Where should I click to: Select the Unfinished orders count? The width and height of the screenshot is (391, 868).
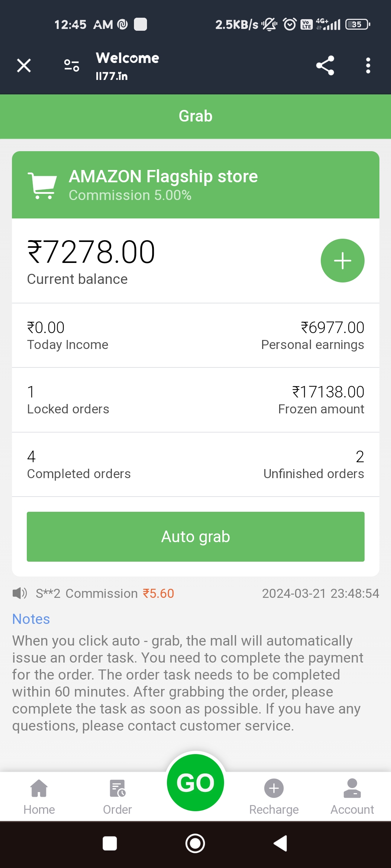[360, 457]
